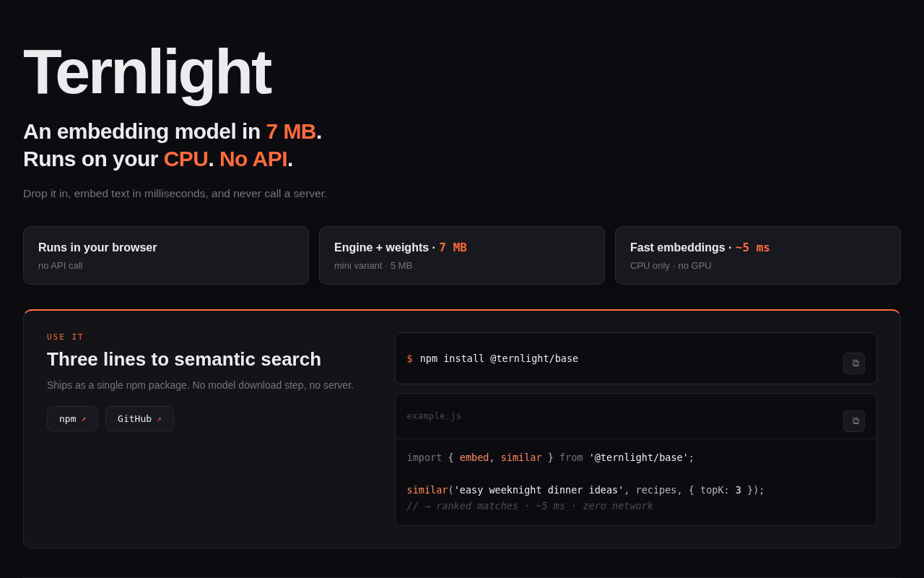
Task: Click the npm install @ternlight/base command text
Action: tap(499, 358)
